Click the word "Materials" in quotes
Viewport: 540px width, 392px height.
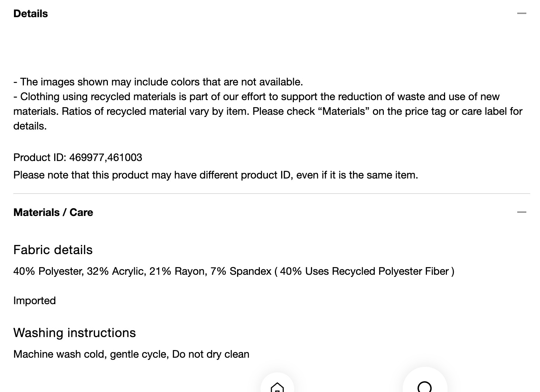344,111
